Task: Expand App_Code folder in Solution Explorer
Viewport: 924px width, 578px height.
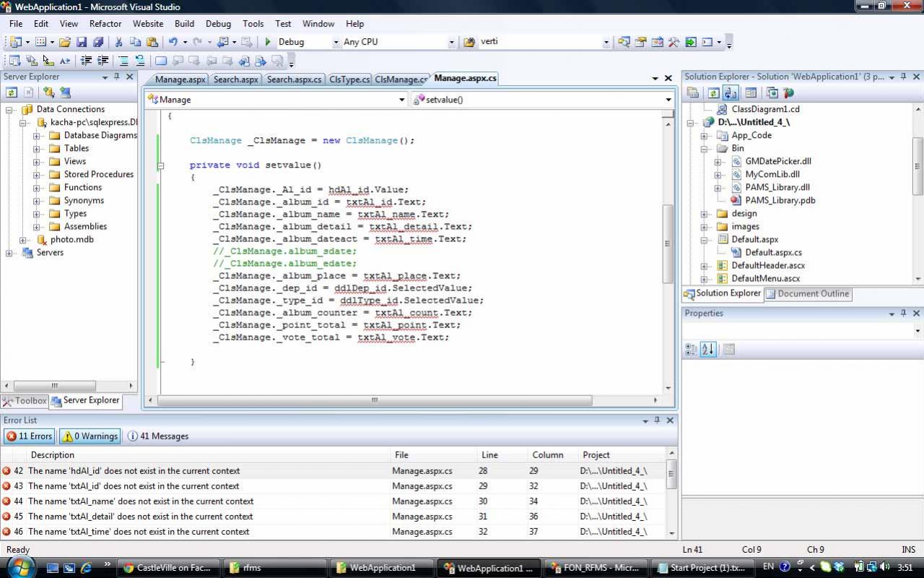Action: click(x=704, y=135)
